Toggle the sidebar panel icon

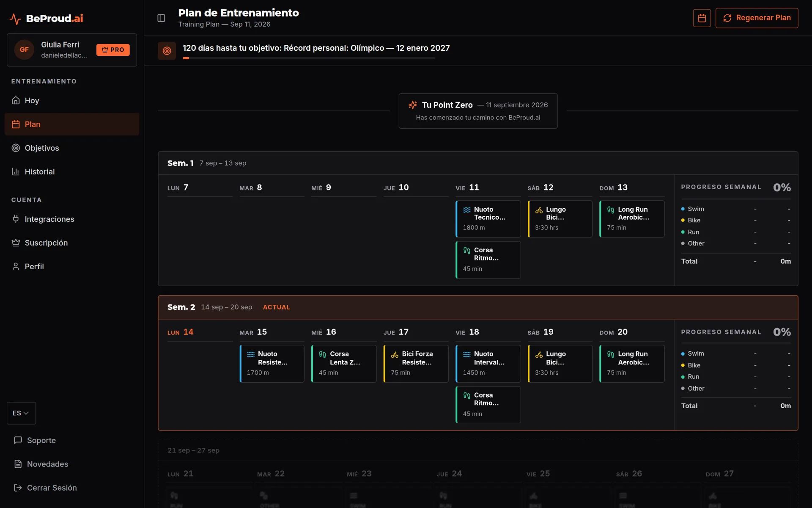[x=161, y=18]
